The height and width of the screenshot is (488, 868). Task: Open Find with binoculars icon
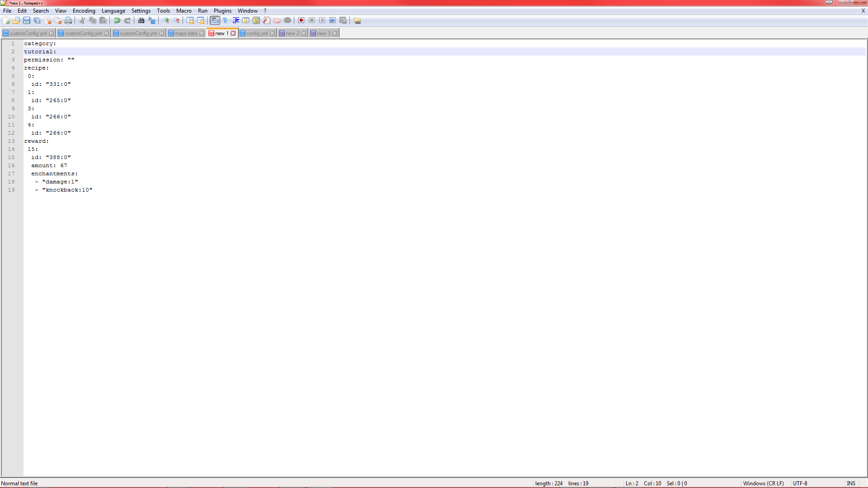pyautogui.click(x=141, y=20)
